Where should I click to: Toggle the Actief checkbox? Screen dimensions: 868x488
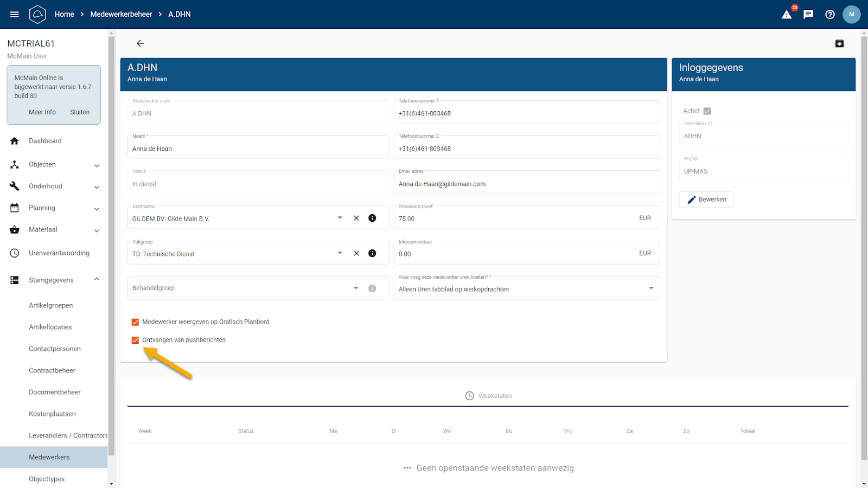coord(707,111)
